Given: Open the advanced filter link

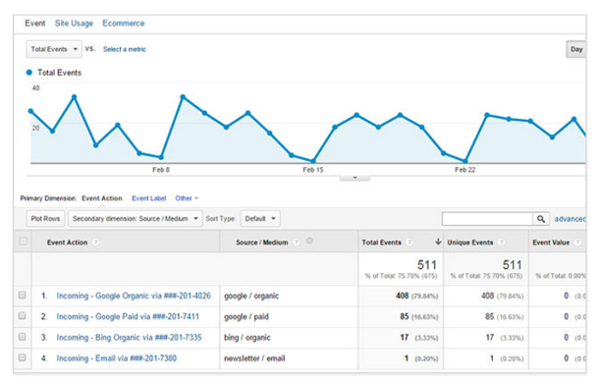Looking at the screenshot, I should [x=570, y=219].
